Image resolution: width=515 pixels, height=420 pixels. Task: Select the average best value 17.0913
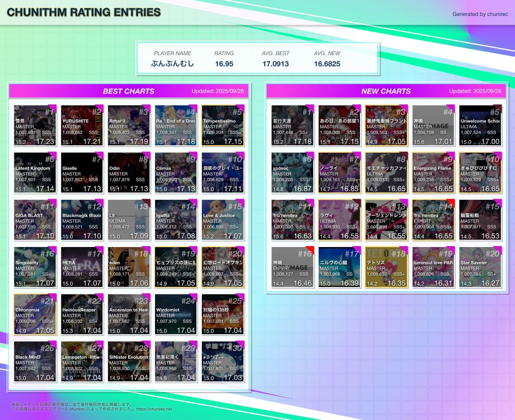click(x=276, y=64)
